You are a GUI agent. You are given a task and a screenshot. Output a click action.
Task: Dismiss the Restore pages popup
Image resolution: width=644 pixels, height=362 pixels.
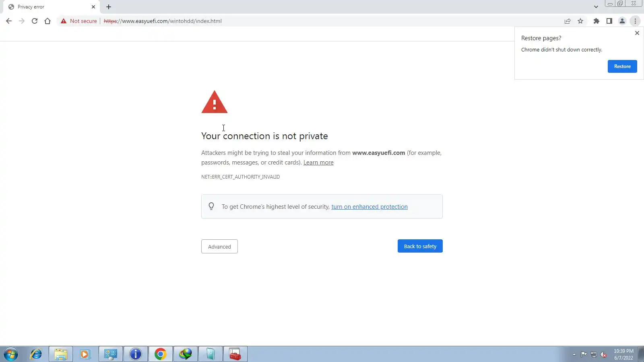637,33
